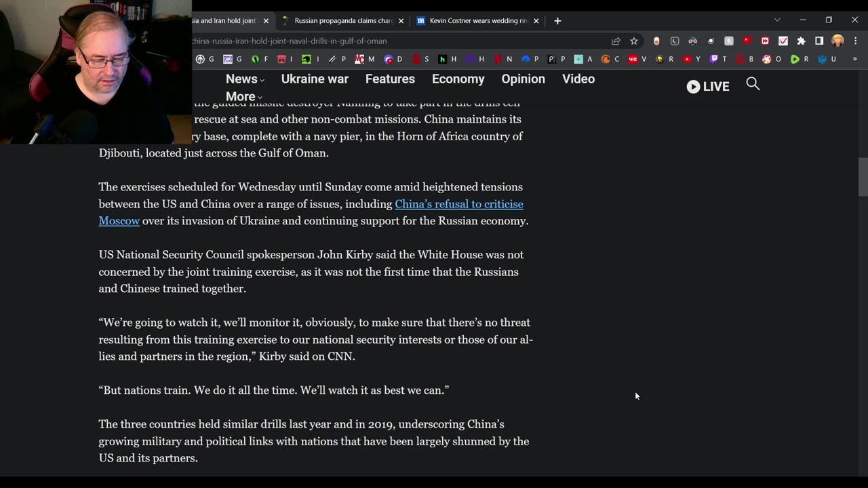868x488 pixels.
Task: Bookmark this page with the star icon
Action: (634, 41)
